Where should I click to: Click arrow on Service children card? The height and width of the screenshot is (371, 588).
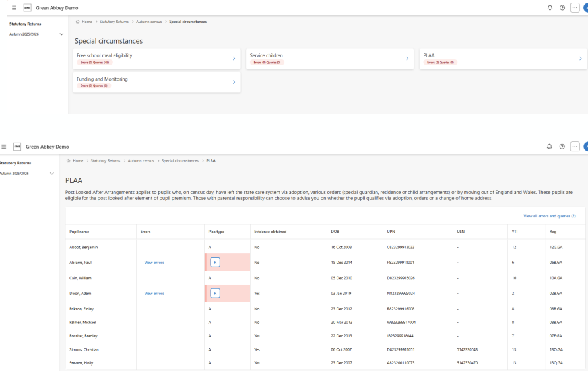pyautogui.click(x=407, y=59)
